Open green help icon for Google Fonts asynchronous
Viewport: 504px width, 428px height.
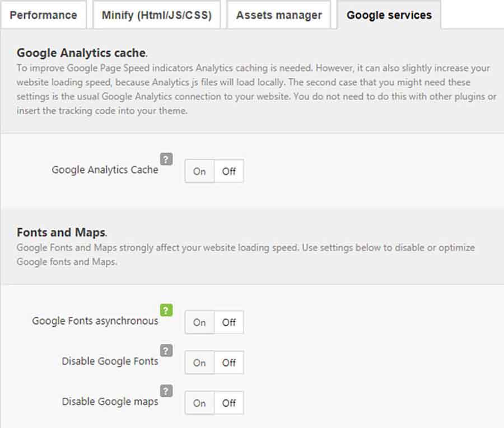(x=166, y=310)
